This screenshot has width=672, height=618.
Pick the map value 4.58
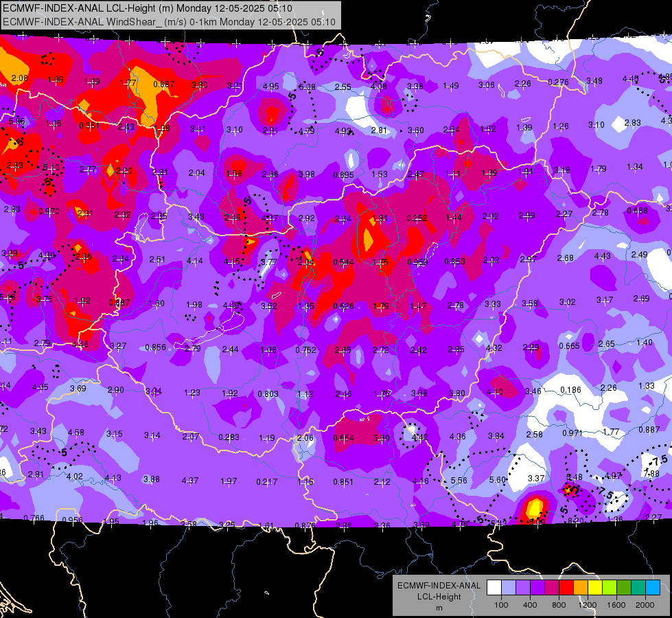76,433
